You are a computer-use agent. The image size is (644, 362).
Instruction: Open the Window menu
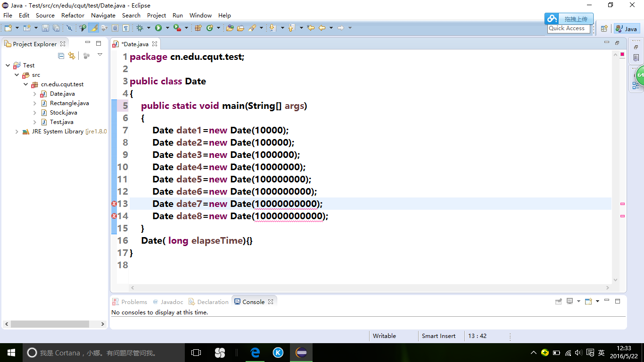click(x=200, y=15)
